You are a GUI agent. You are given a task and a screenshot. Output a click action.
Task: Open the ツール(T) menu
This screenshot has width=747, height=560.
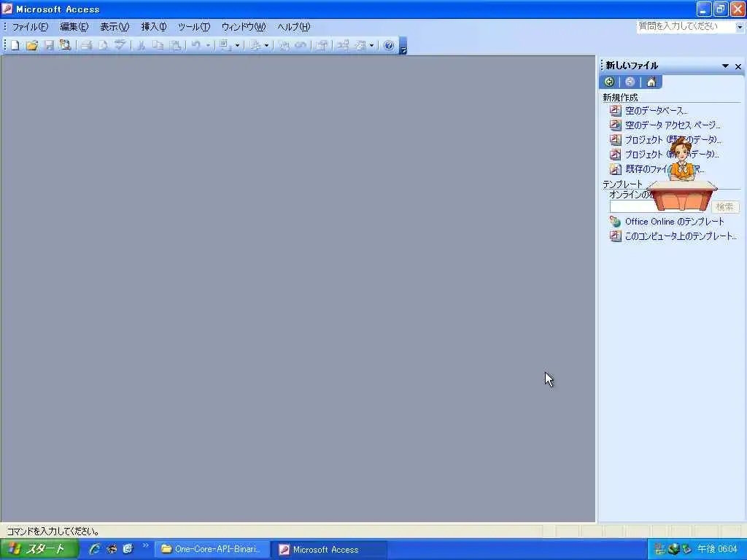pos(194,27)
